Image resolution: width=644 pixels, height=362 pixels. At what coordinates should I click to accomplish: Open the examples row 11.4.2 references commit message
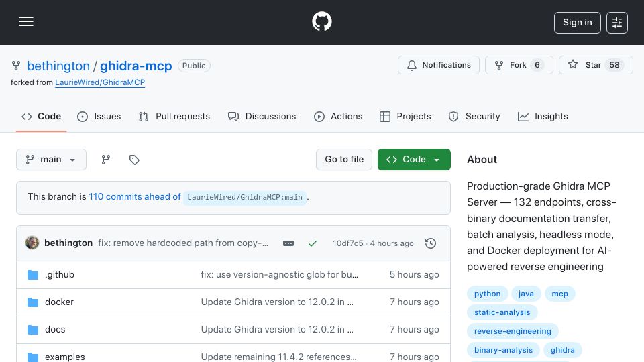click(x=279, y=357)
